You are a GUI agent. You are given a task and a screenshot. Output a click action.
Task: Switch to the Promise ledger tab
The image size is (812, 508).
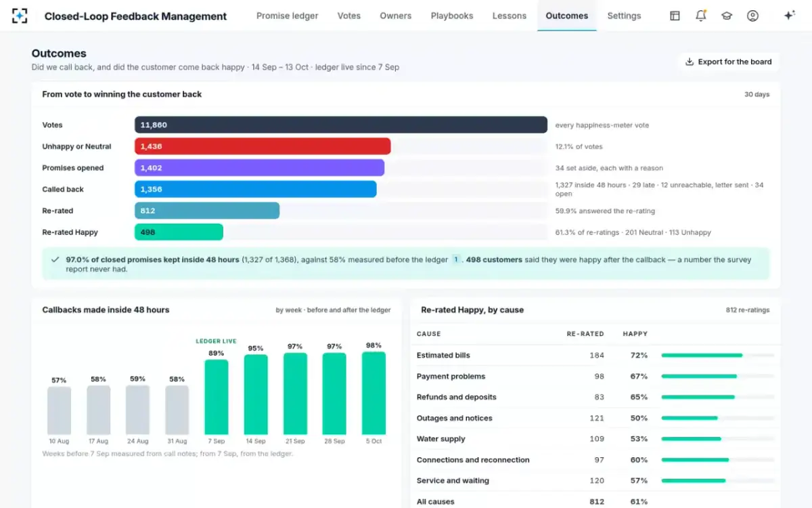click(287, 16)
